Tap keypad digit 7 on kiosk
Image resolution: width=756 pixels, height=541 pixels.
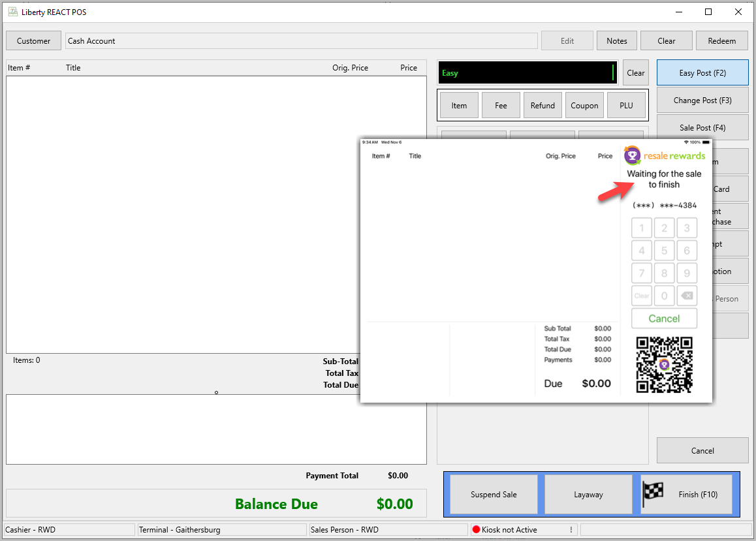click(x=642, y=273)
